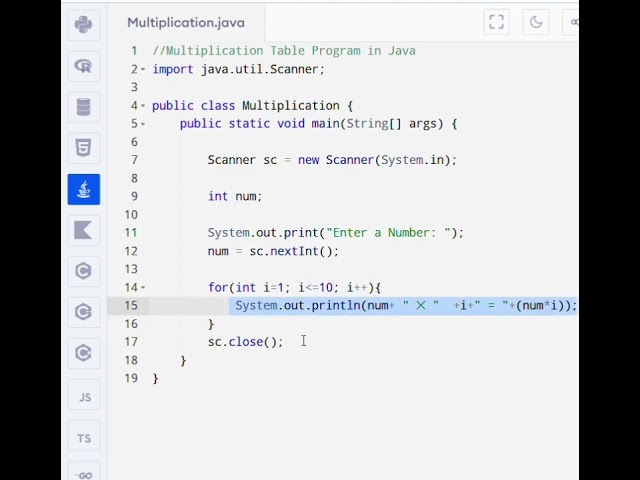The image size is (640, 480).
Task: Open the C compiler icon
Action: [x=84, y=271]
